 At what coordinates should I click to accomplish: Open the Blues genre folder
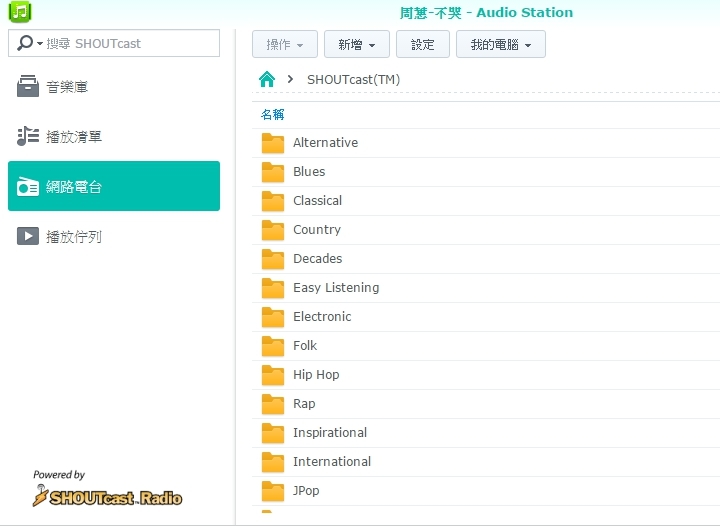309,172
